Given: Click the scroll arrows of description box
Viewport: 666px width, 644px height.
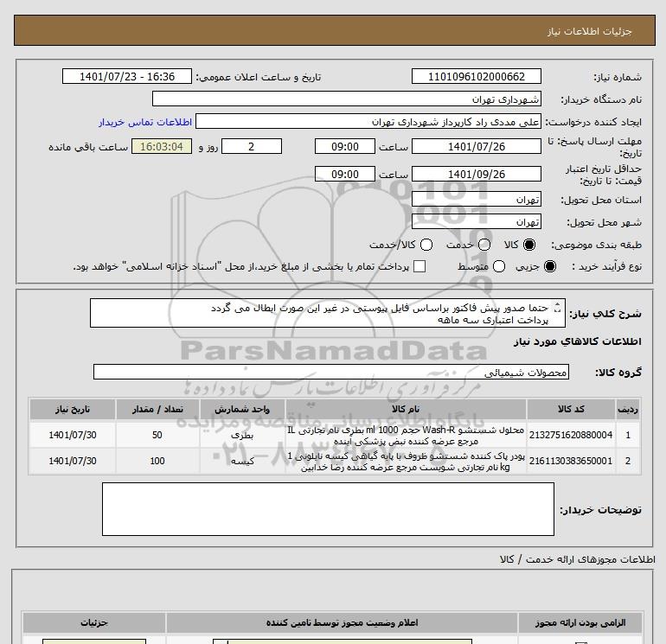Looking at the screenshot, I should [x=558, y=308].
